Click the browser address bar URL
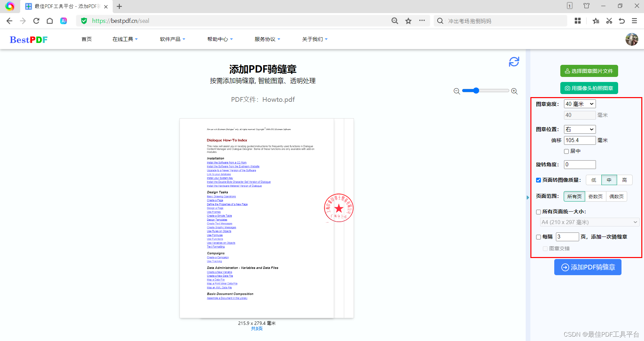The height and width of the screenshot is (341, 644). click(121, 21)
